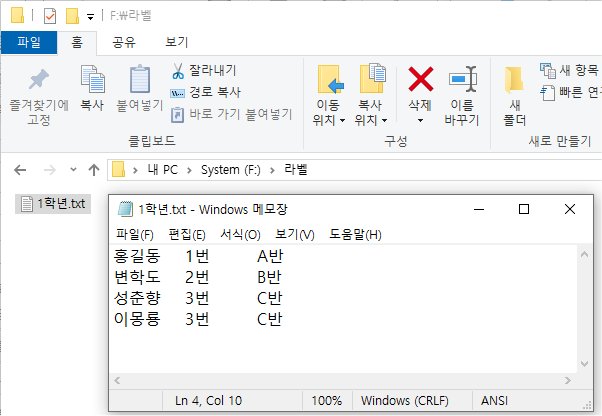Click the new folder icon in quick access toolbar
Screen dimensions: 602x416
pos(72,16)
